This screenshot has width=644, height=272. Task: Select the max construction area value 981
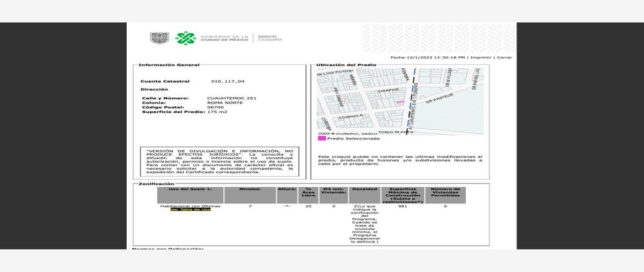(x=402, y=206)
